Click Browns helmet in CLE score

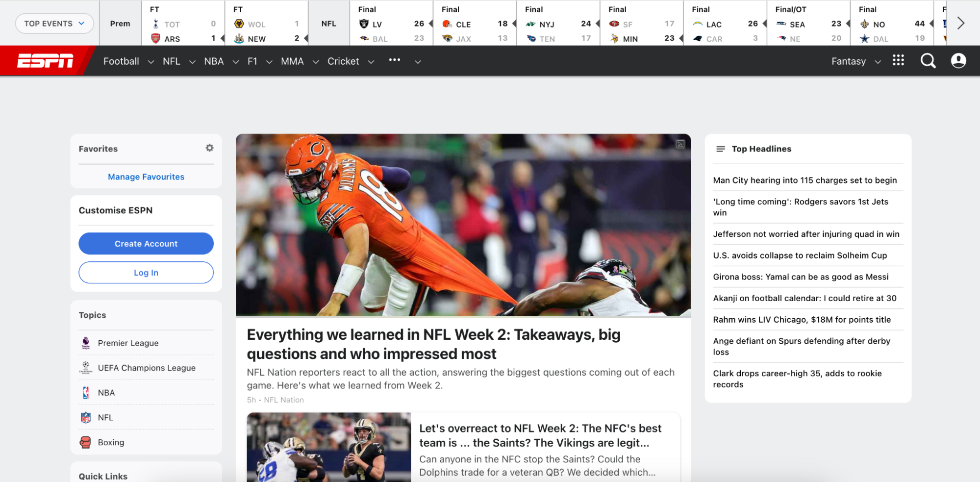tap(447, 24)
